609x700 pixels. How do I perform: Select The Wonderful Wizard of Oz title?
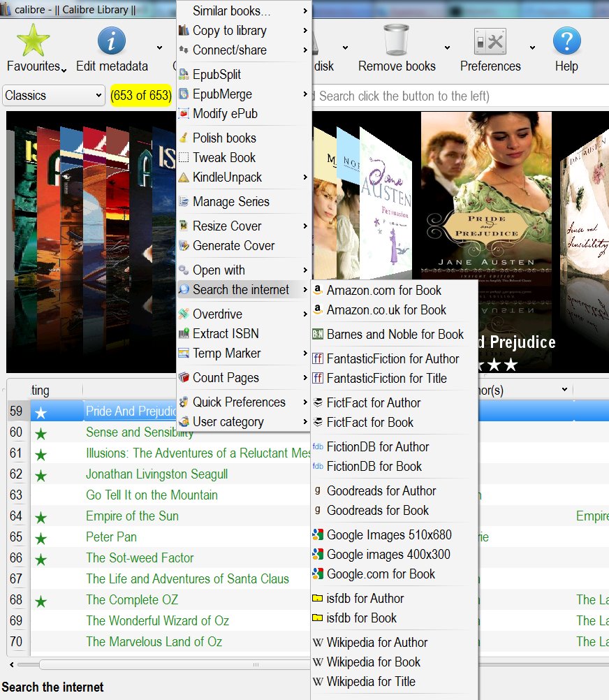point(158,621)
